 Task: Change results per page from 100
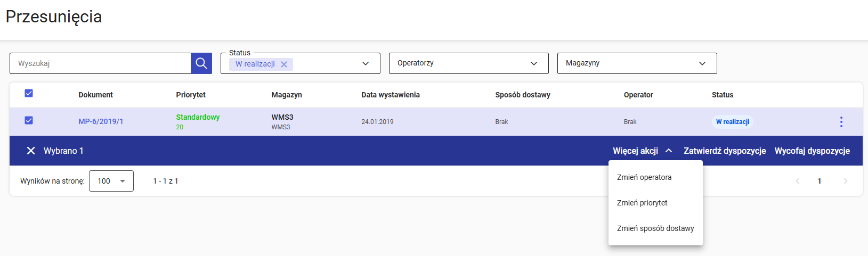pos(111,181)
